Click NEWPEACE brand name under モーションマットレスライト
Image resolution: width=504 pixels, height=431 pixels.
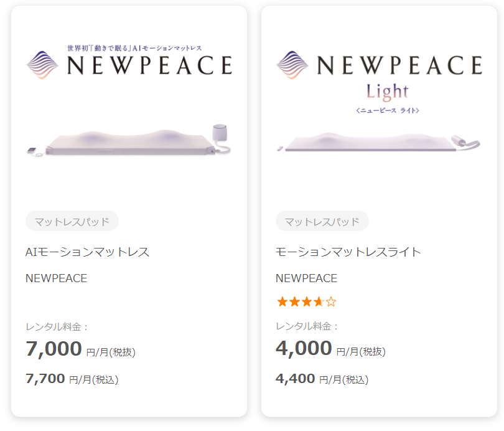(x=306, y=278)
